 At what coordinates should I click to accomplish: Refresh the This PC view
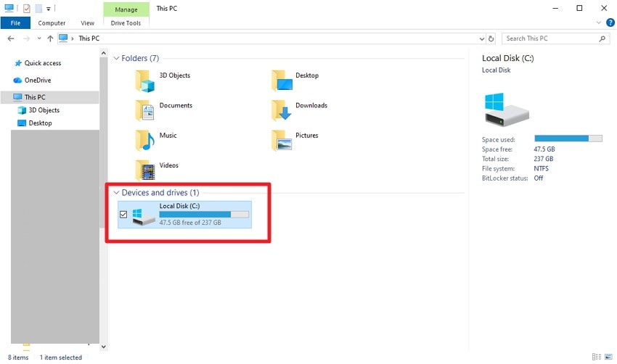(491, 38)
